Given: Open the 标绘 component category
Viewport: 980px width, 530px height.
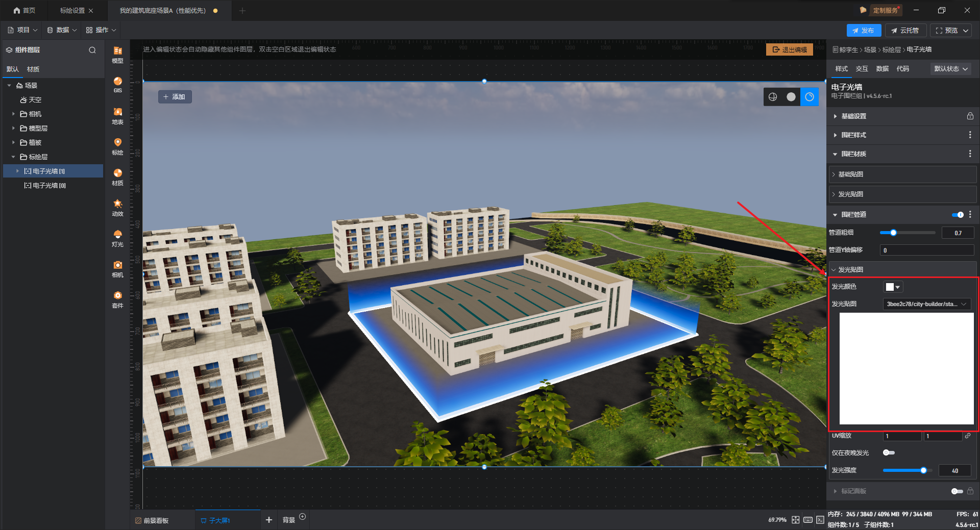Looking at the screenshot, I should (117, 146).
